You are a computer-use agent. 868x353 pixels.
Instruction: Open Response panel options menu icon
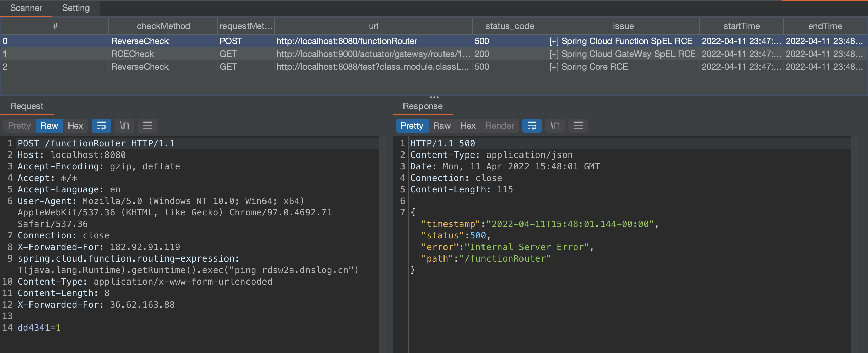pos(578,126)
